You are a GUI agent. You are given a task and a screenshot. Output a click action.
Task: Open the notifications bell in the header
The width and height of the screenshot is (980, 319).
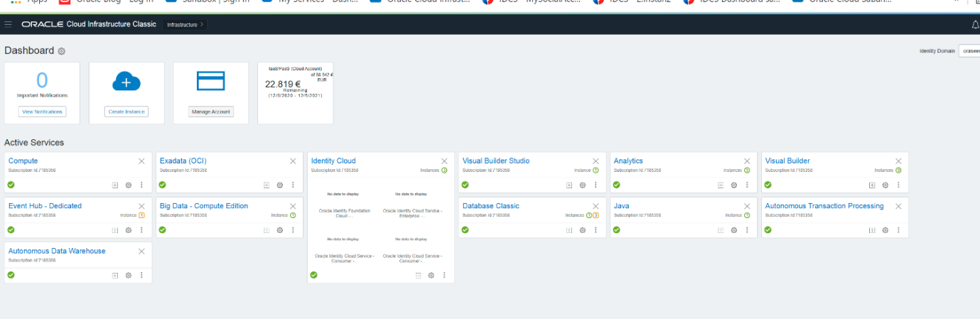(x=976, y=25)
